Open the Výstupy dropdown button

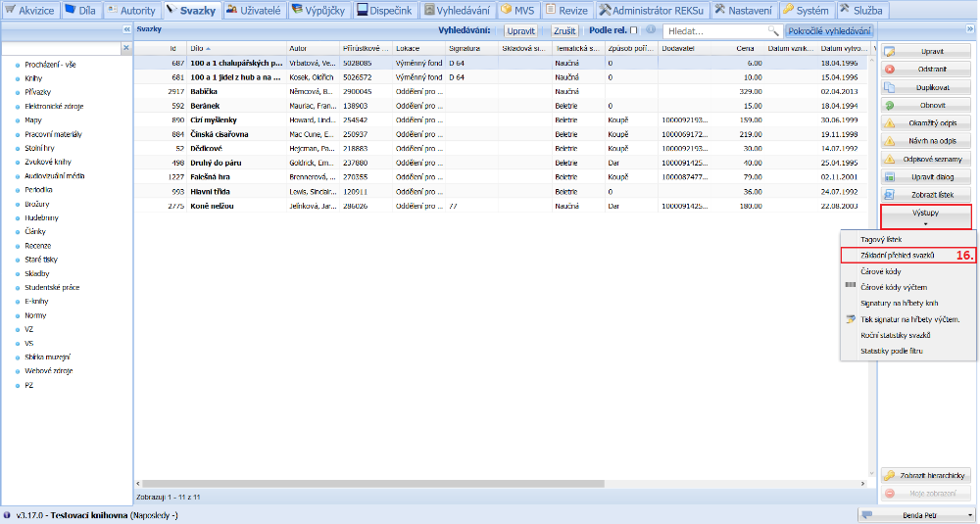point(926,216)
